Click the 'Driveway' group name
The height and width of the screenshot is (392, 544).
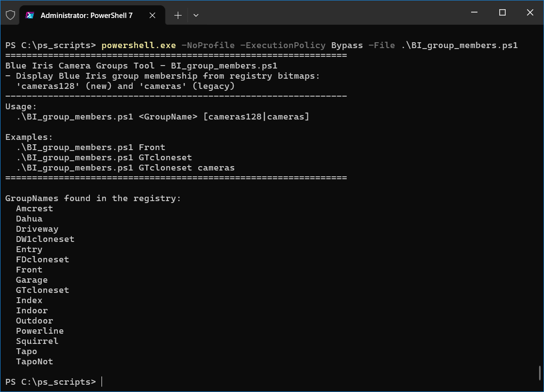point(37,229)
